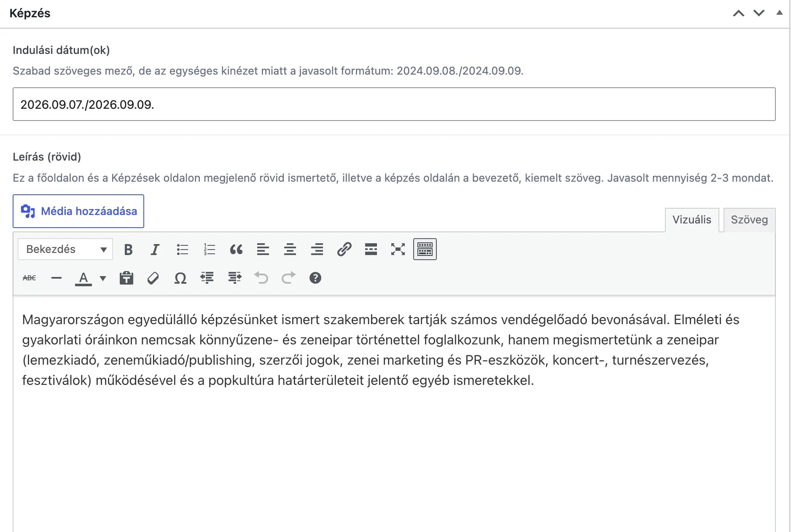
Task: Toggle the second toolbar row
Action: click(x=425, y=249)
